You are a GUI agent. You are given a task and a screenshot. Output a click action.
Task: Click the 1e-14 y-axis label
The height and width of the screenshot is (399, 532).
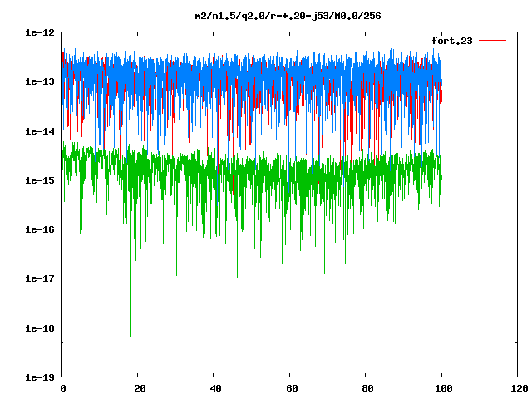click(x=40, y=131)
